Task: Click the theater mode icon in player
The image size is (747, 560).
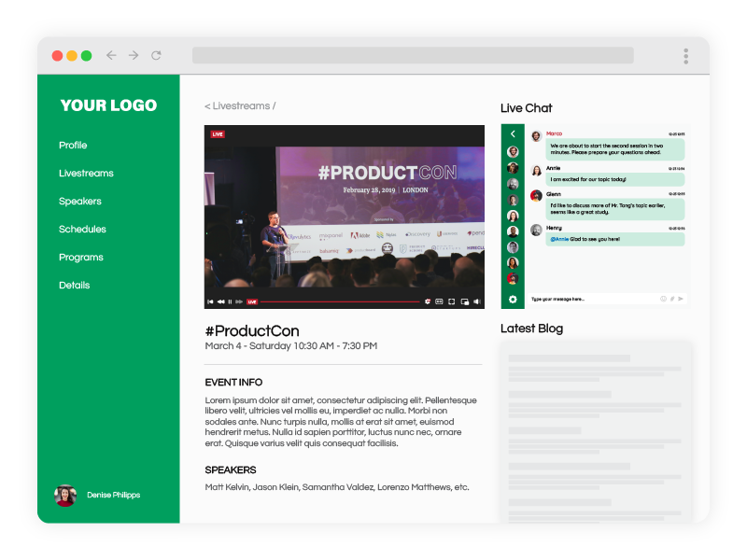Action: pos(439,301)
